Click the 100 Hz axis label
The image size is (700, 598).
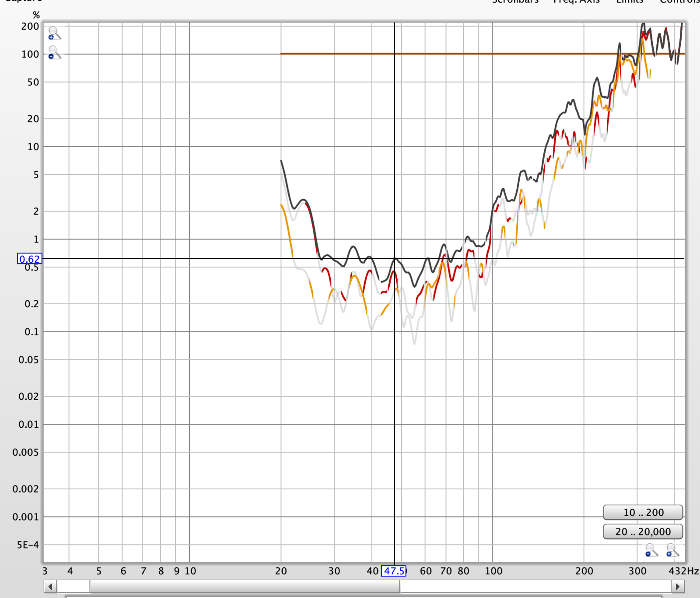493,571
